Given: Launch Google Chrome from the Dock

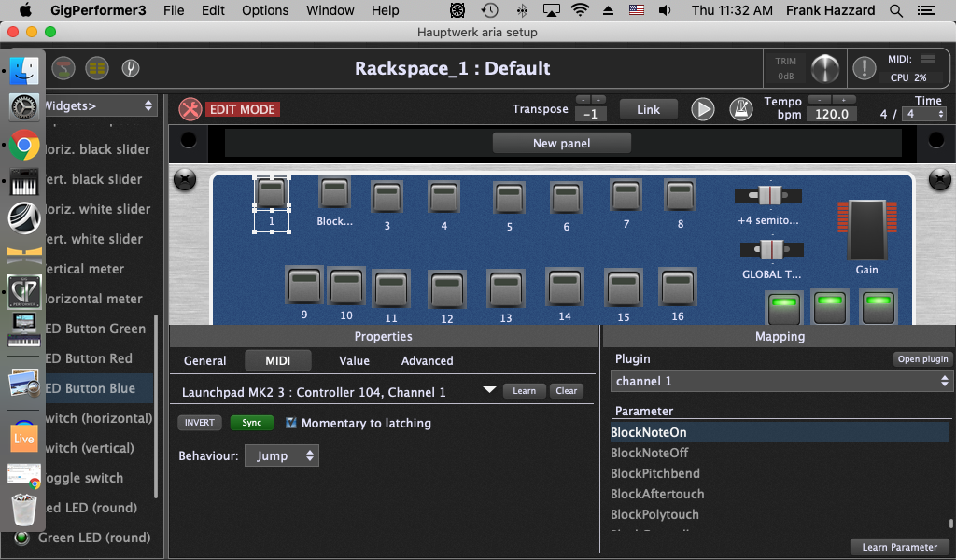Looking at the screenshot, I should click(24, 145).
